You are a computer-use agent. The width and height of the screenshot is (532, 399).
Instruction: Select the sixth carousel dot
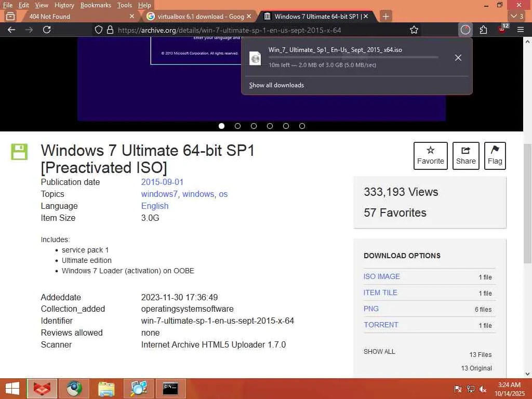(x=302, y=126)
